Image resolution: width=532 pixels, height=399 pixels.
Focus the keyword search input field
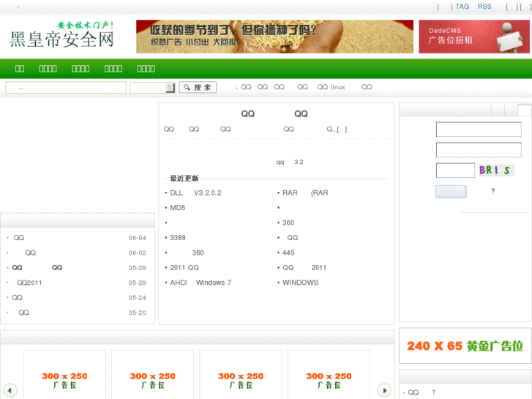click(x=66, y=88)
